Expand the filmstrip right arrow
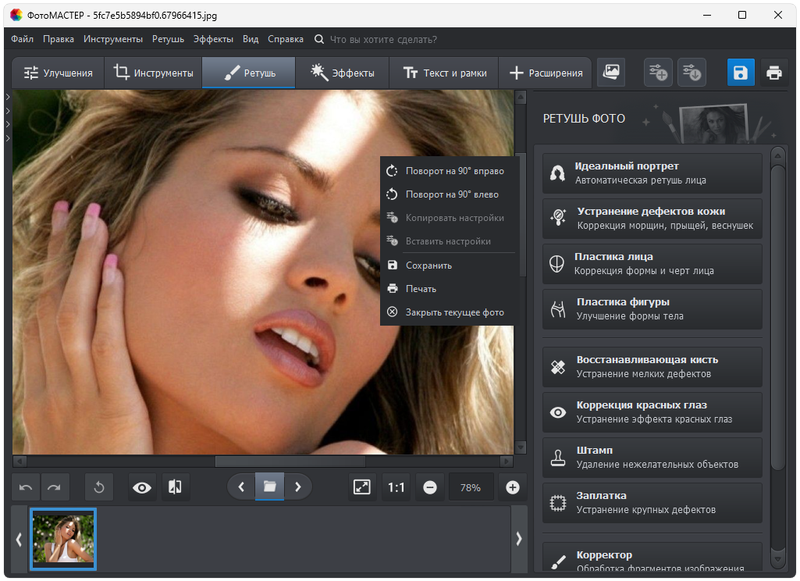 tap(518, 539)
